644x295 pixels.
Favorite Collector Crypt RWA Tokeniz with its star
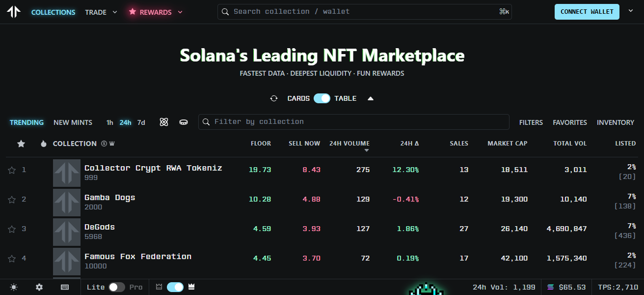(x=12, y=170)
